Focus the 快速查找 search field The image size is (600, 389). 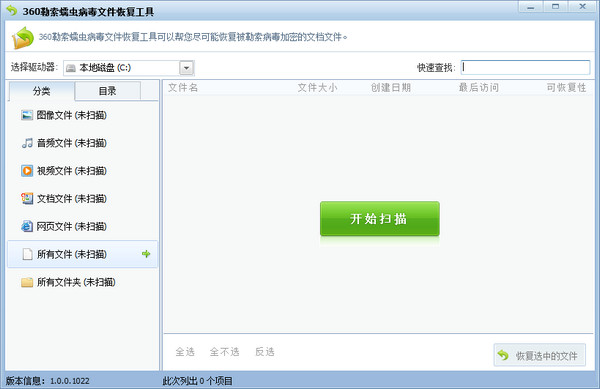(525, 67)
